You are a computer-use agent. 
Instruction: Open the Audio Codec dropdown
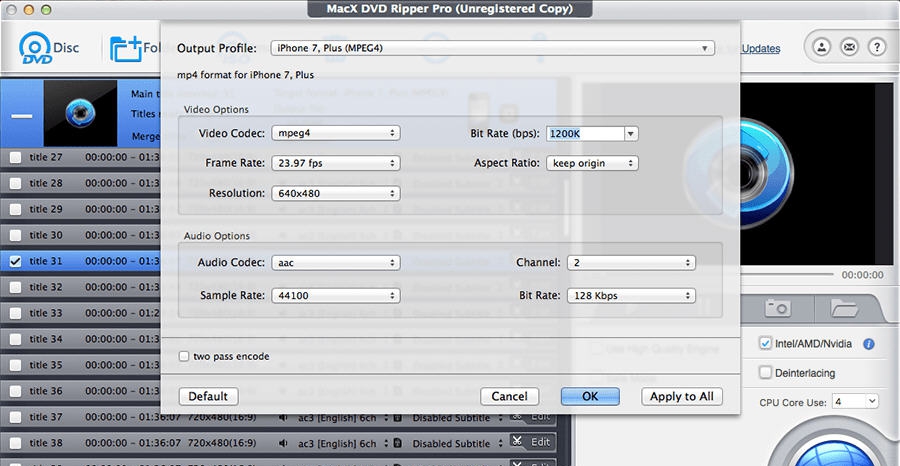click(336, 263)
